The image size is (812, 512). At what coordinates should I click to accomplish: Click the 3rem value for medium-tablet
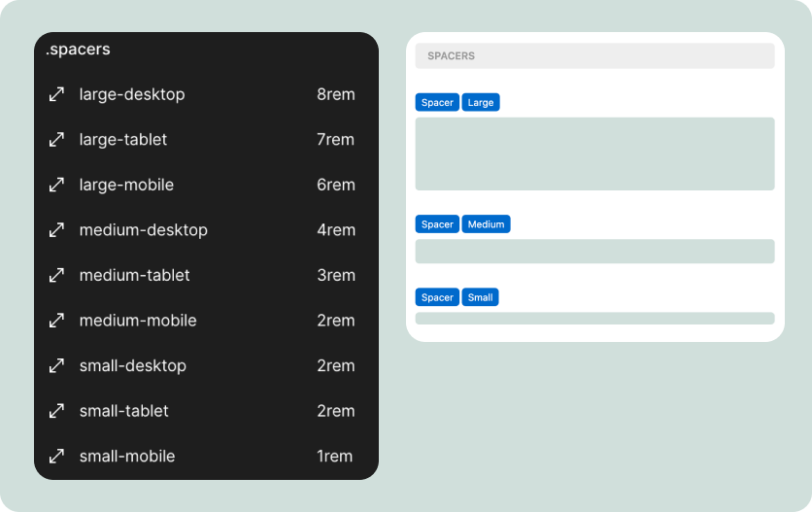tap(336, 275)
